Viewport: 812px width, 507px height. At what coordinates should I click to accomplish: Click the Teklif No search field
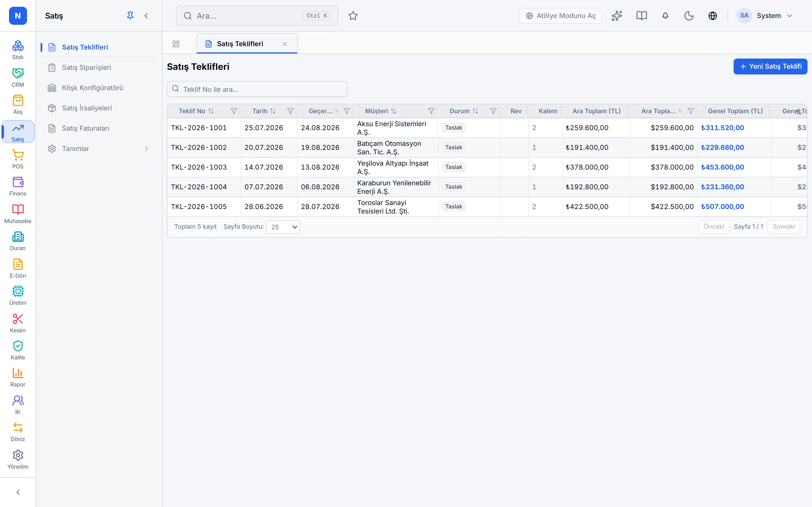tap(257, 89)
